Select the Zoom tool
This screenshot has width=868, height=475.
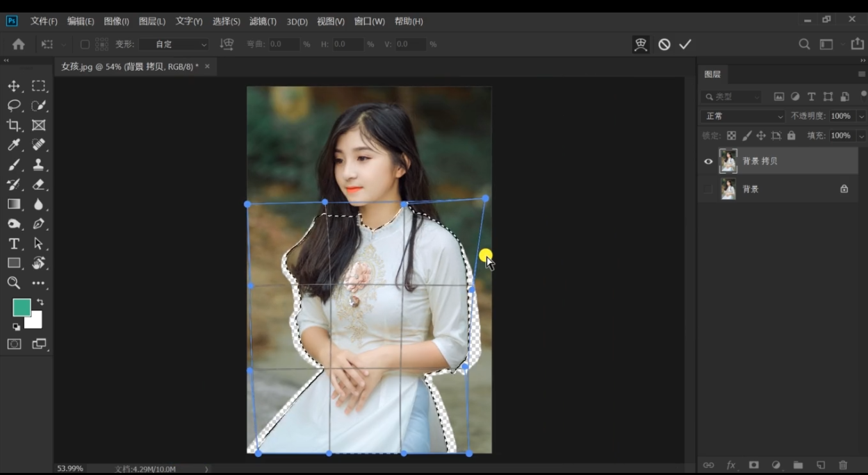pyautogui.click(x=14, y=283)
